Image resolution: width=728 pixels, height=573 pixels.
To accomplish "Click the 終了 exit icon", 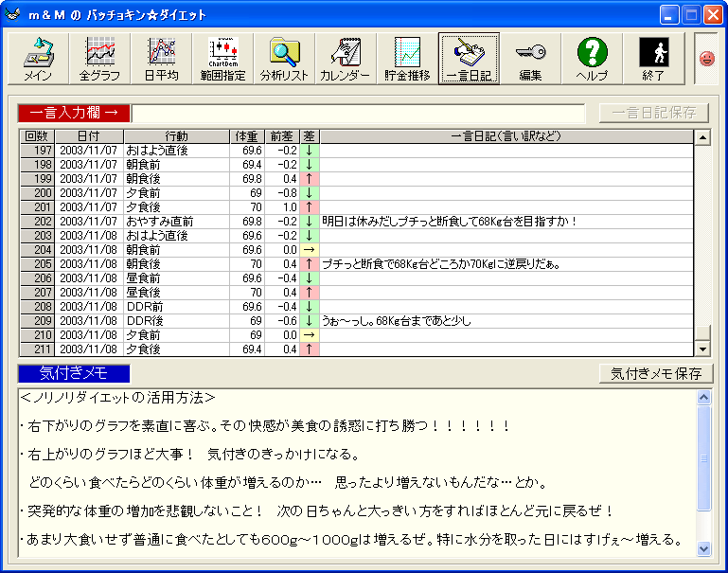I will (653, 59).
